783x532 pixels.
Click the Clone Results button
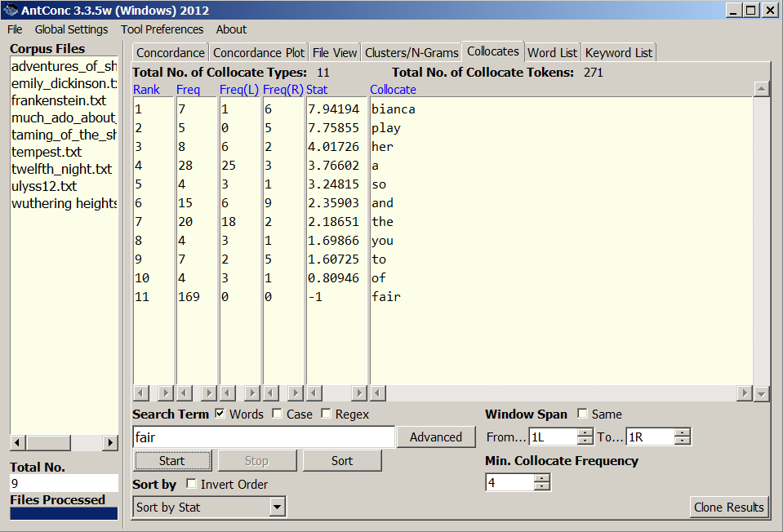coord(728,507)
